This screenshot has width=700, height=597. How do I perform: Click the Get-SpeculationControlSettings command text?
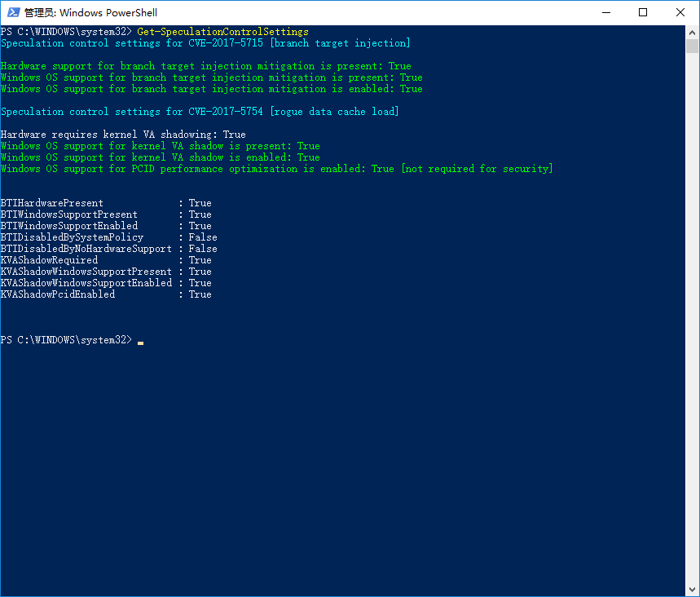click(x=222, y=32)
